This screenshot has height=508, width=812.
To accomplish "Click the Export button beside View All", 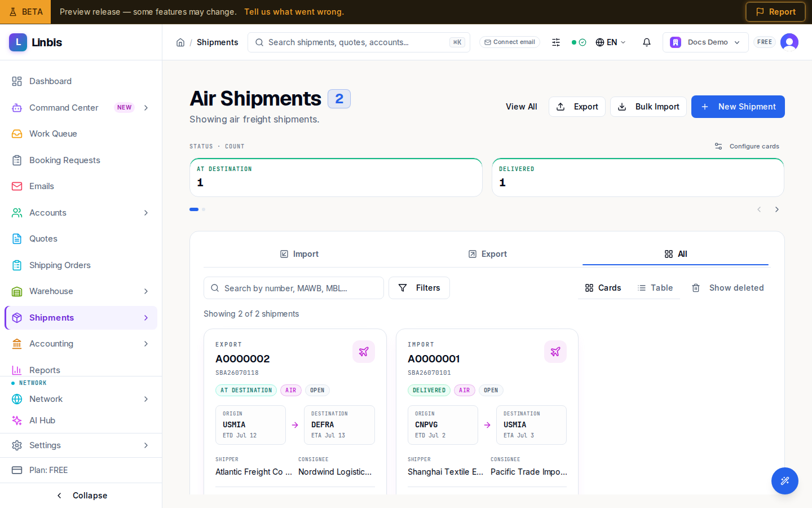I will tap(577, 107).
